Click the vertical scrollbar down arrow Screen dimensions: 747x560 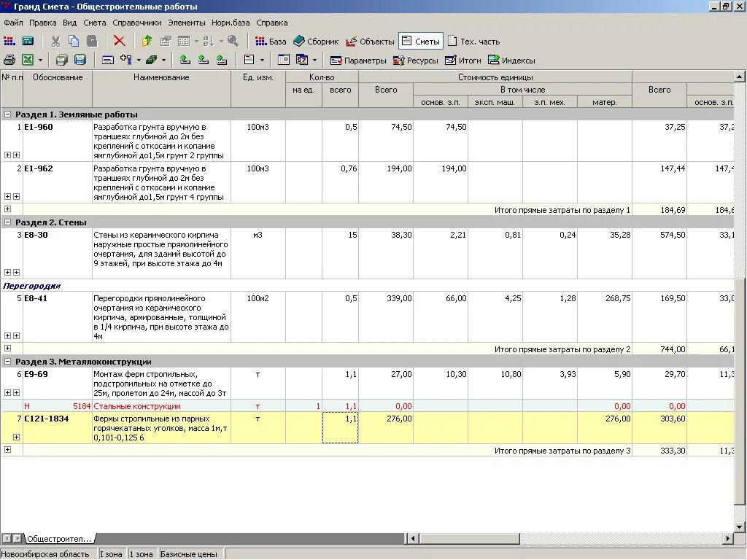pos(740,527)
